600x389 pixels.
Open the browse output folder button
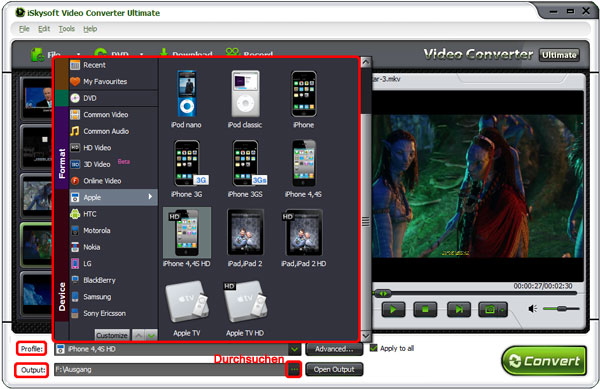293,369
